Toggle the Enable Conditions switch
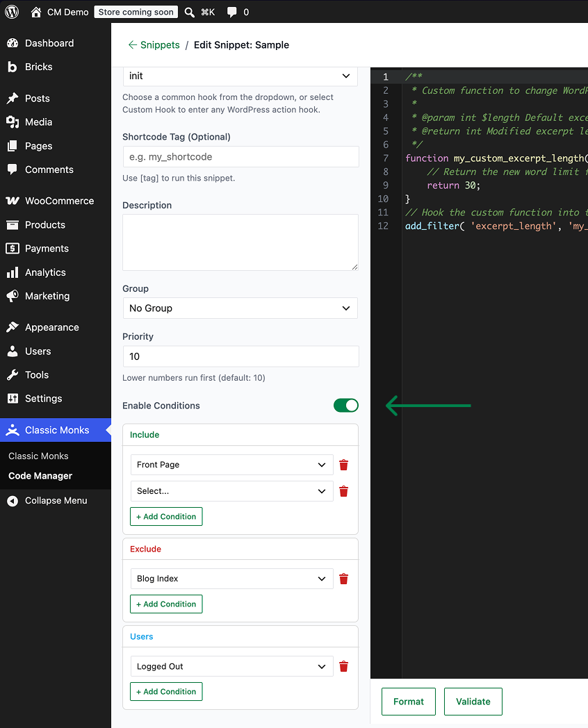 tap(346, 405)
